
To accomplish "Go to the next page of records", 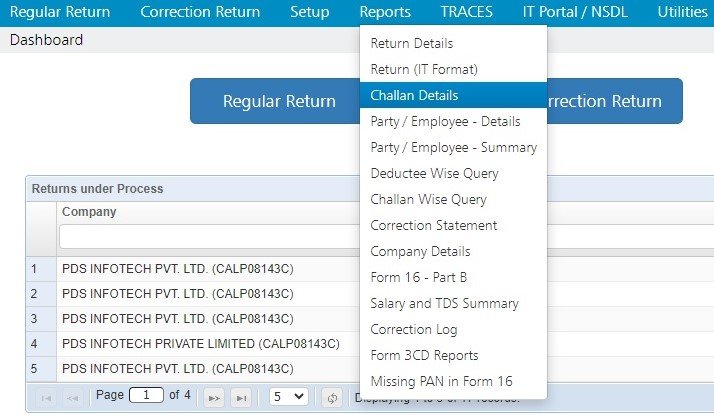I will (214, 397).
